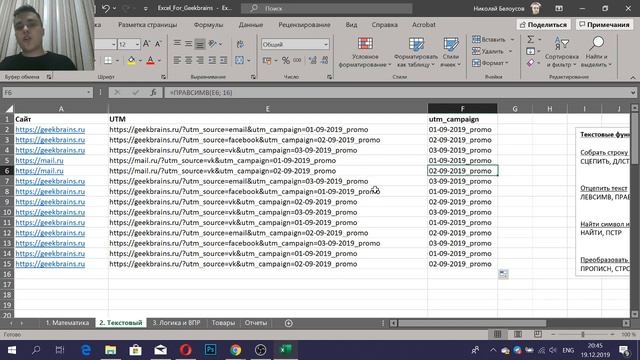Viewport: 640px width, 360px height.
Task: Click the zoom in plus button
Action: (x=612, y=334)
